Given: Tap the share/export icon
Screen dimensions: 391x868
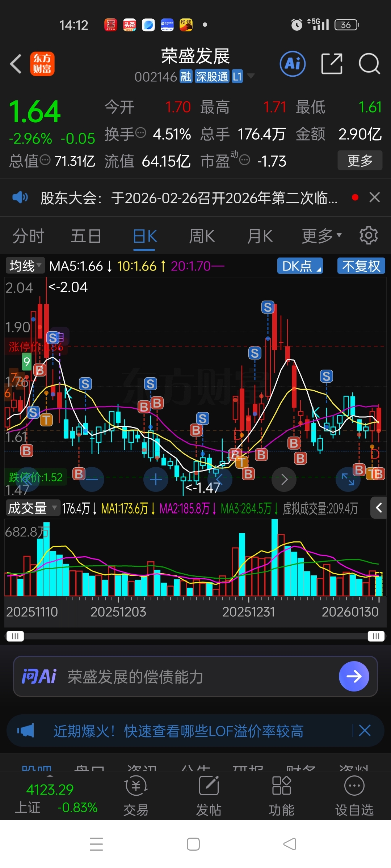Looking at the screenshot, I should click(332, 64).
